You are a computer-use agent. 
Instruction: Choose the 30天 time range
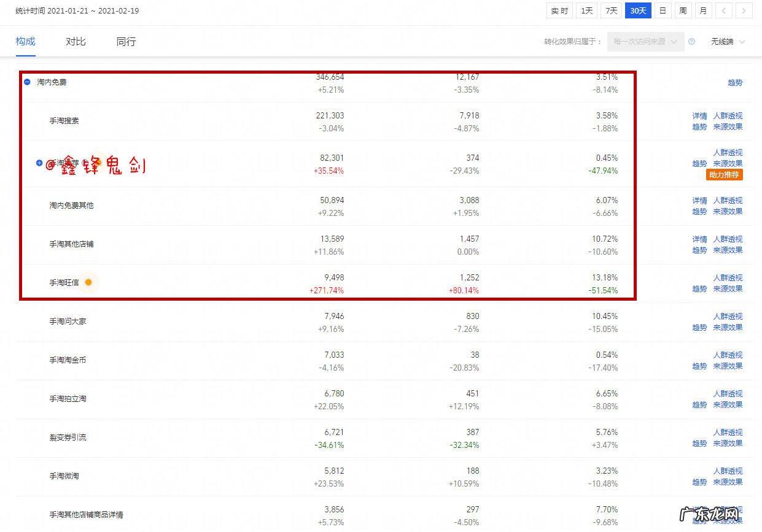click(x=638, y=10)
